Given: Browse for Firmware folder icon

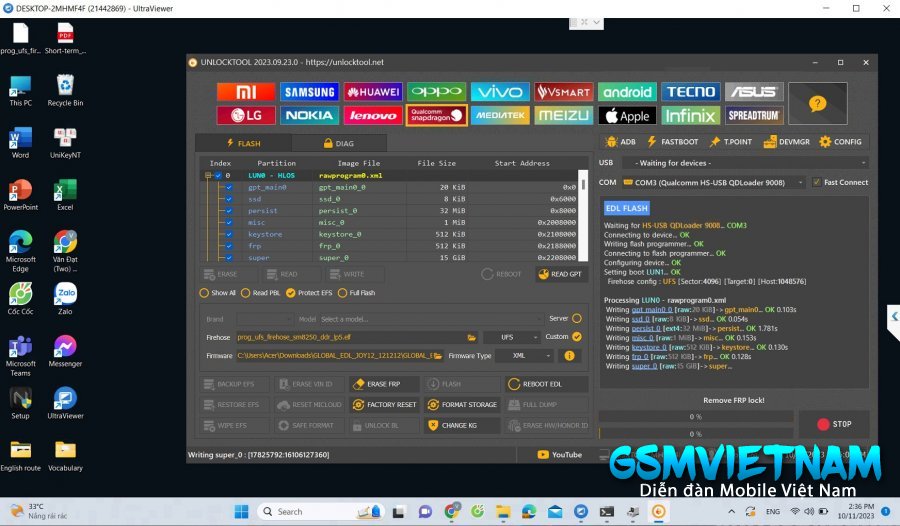Looking at the screenshot, I should pyautogui.click(x=438, y=356).
